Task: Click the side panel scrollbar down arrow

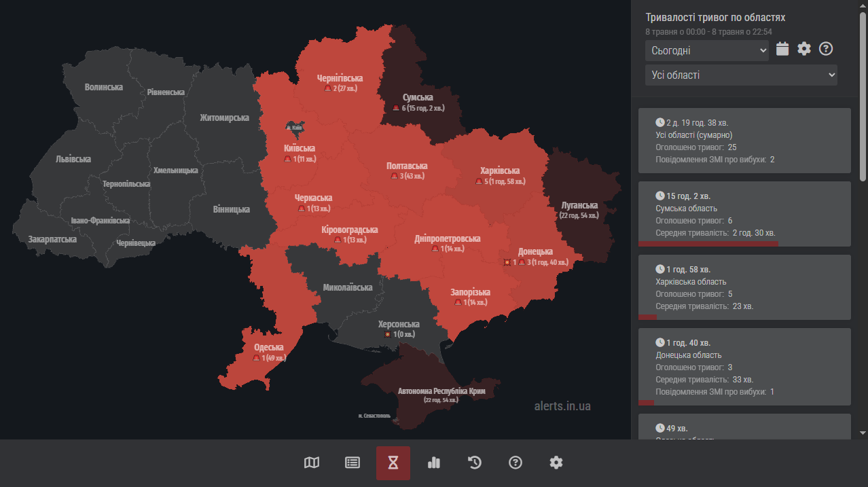Action: click(x=863, y=433)
